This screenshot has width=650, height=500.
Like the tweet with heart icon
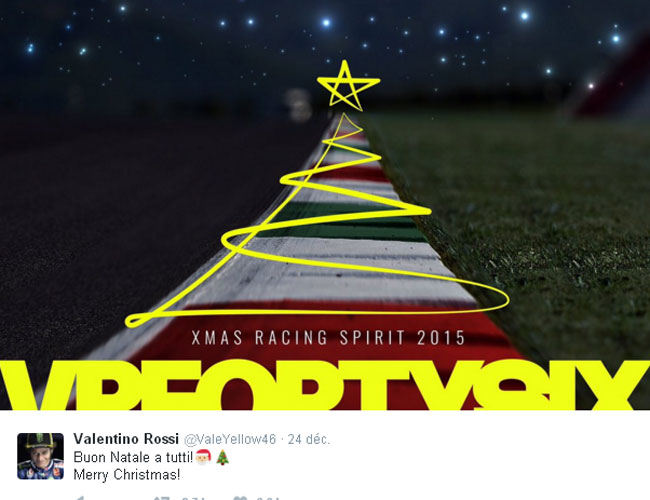240,498
